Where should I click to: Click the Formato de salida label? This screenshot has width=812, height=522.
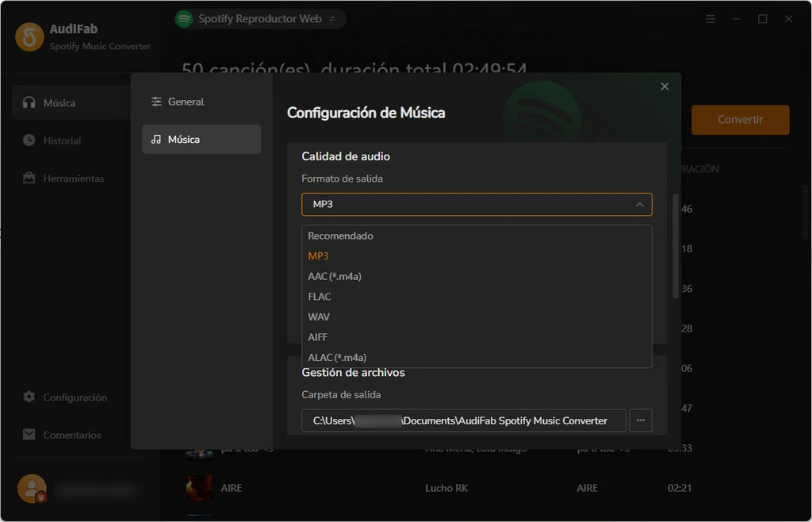[x=343, y=178]
